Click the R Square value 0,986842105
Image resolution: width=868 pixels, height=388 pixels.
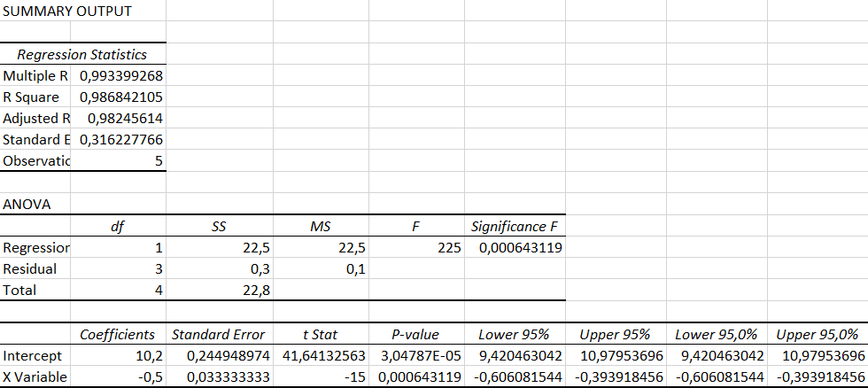[x=120, y=97]
